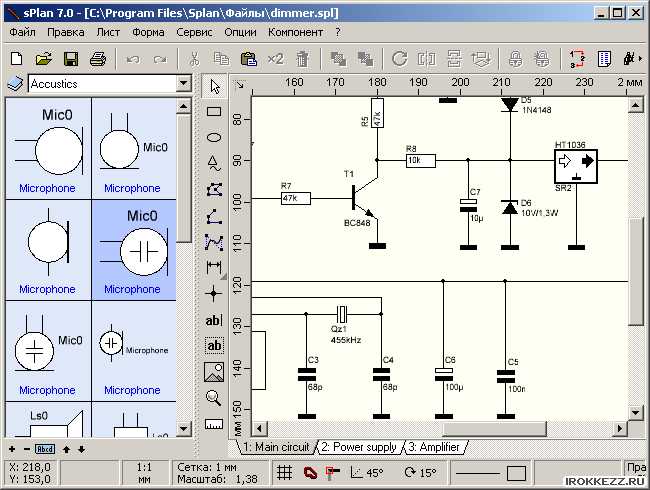Viewport: 650px width, 490px height.
Task: Pick the ellipse drawing tool
Action: (213, 137)
